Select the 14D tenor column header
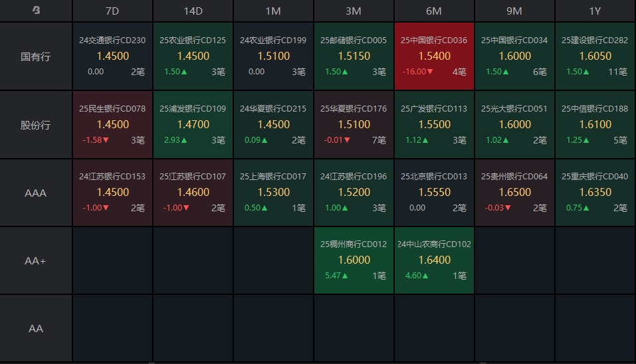This screenshot has height=364, width=636. (x=193, y=11)
